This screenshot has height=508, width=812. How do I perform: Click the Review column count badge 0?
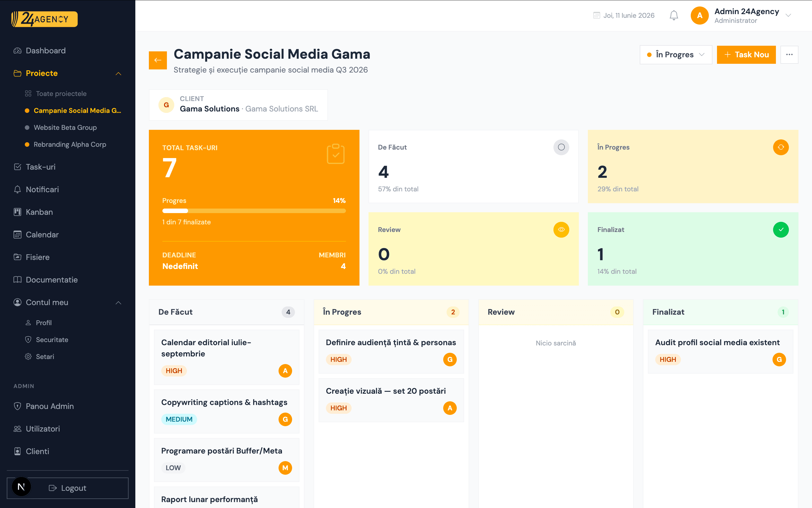coord(617,312)
